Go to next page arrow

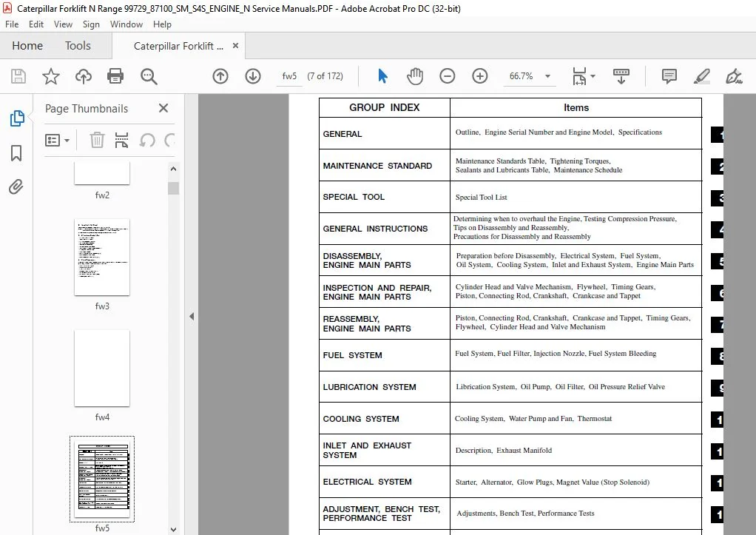tap(253, 76)
